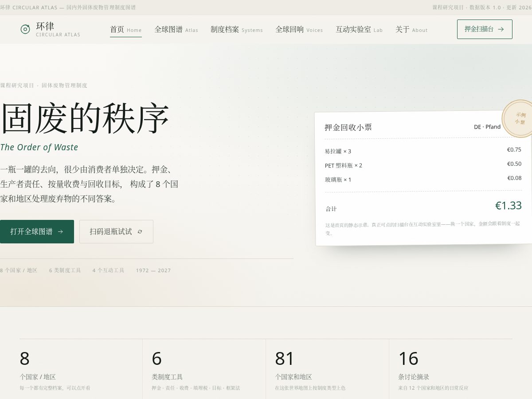Click the hero strip 8 个国家 / 地区 text

pos(19,270)
